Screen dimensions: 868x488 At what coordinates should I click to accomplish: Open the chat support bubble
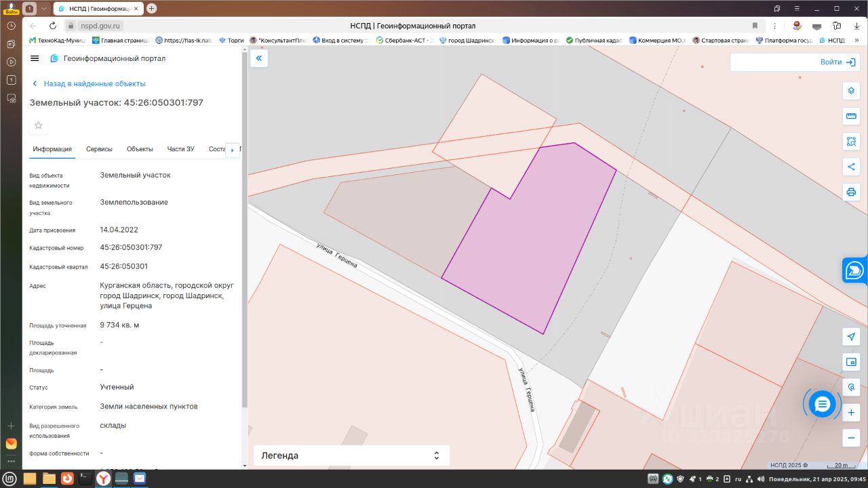pos(822,405)
